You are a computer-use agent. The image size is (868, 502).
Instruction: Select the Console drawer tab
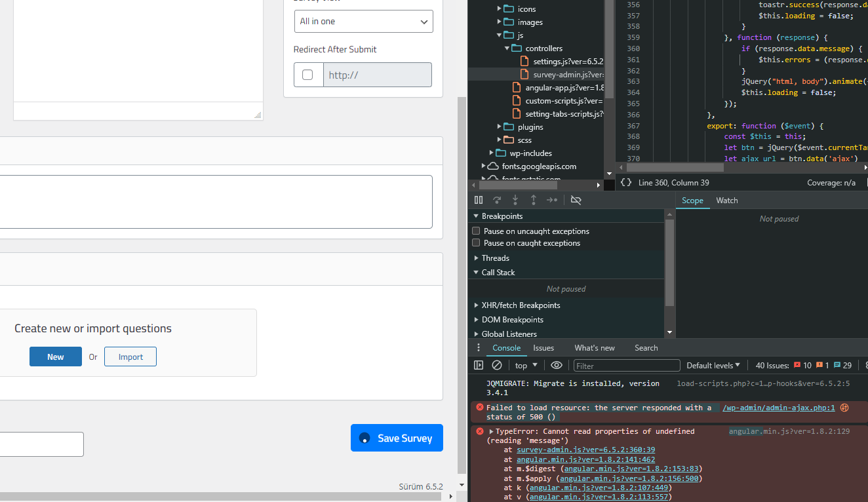tap(507, 348)
